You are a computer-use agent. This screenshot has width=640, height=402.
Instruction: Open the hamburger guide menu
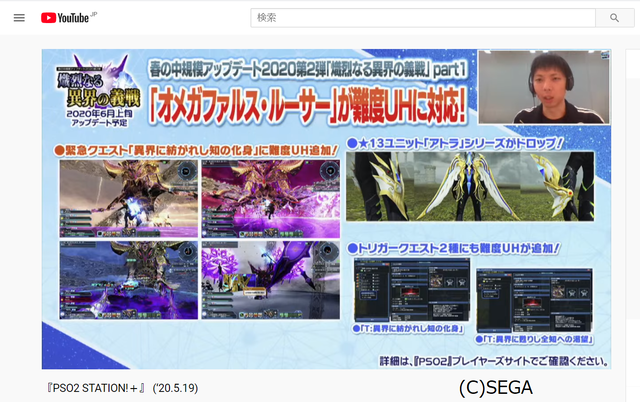(x=19, y=18)
